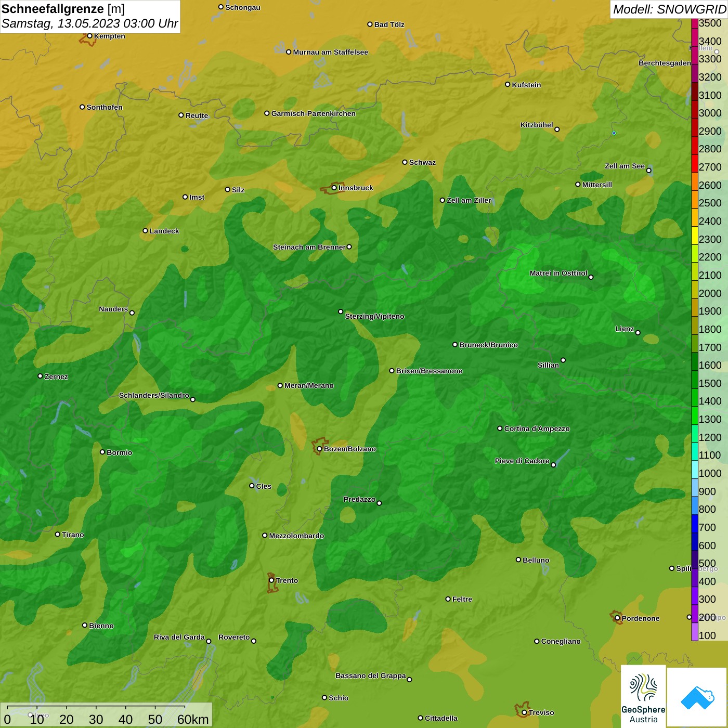Click the Landeck location marker

145,231
